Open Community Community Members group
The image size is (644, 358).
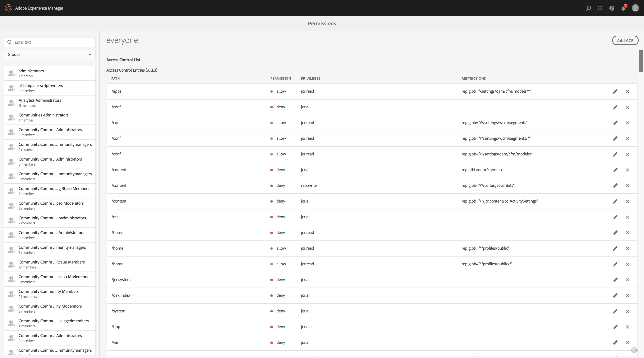tap(50, 294)
